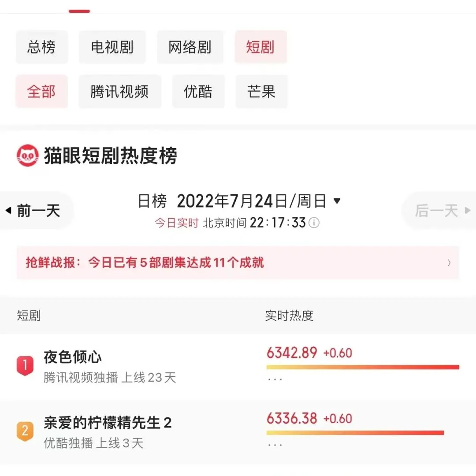Switch to the 电视剧 tab
Screen dimensions: 476x476
[x=112, y=47]
